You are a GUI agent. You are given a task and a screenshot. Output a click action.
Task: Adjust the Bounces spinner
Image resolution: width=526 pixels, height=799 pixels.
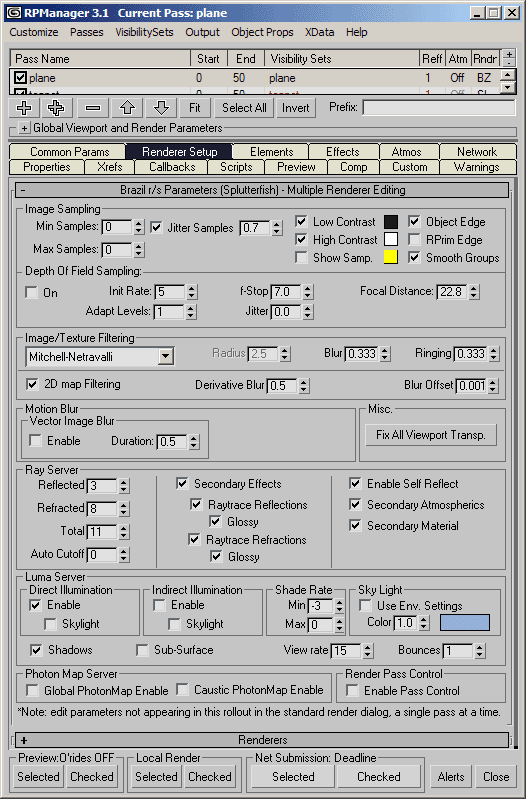point(479,651)
